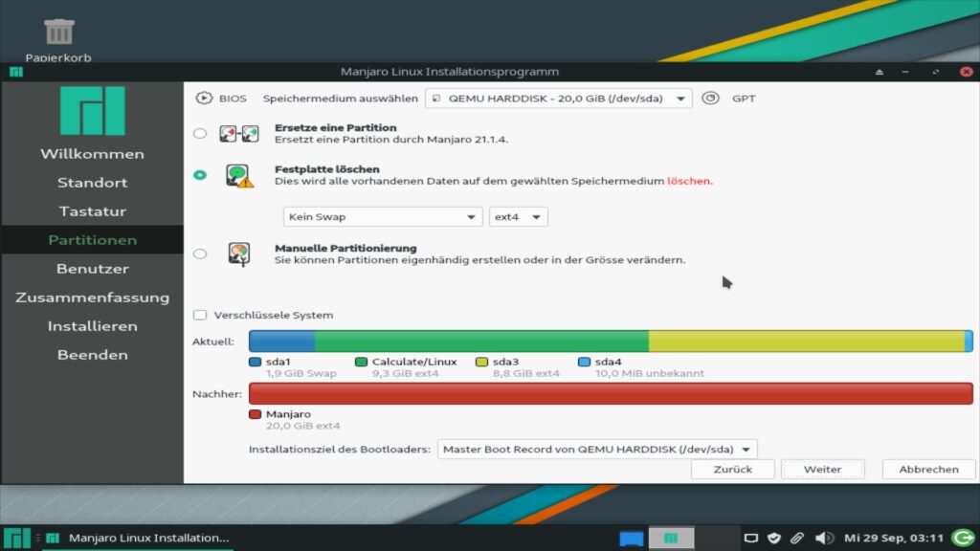This screenshot has height=551, width=980.
Task: Go to the Tastatur step in sidebar
Action: pyautogui.click(x=93, y=211)
